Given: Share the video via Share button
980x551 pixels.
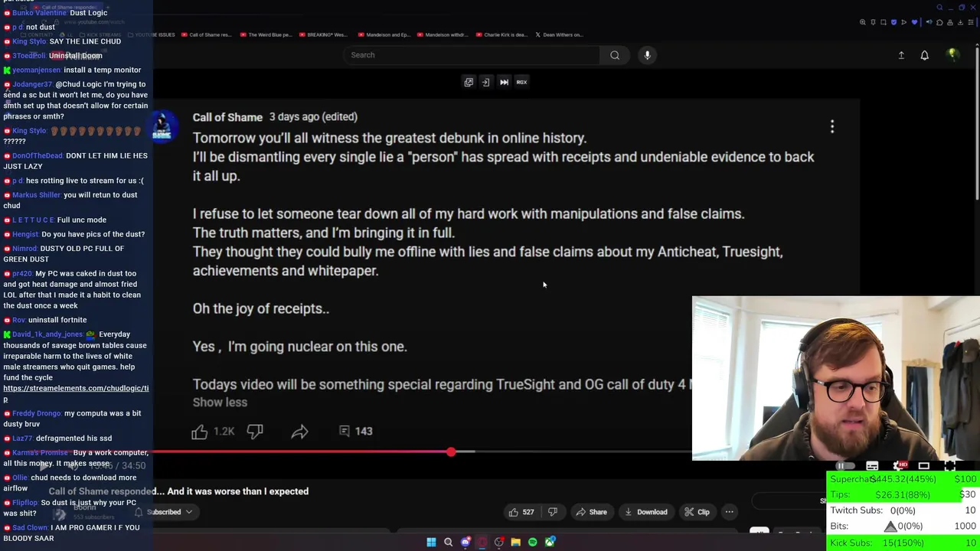Looking at the screenshot, I should coord(590,512).
